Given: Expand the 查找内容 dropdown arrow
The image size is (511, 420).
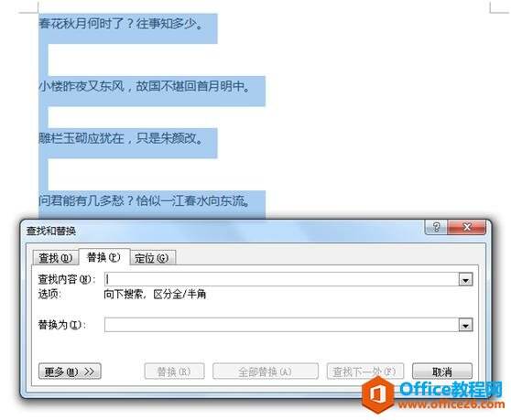Looking at the screenshot, I should [466, 280].
